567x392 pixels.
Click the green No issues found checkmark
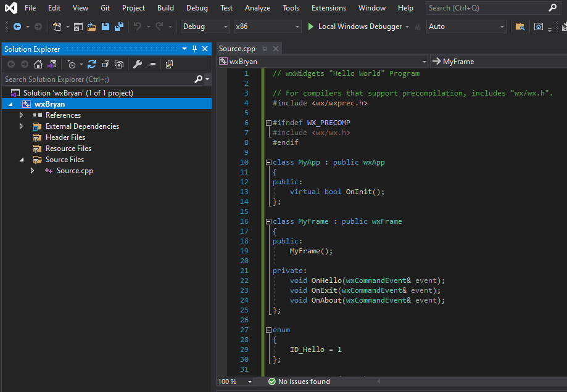(272, 381)
